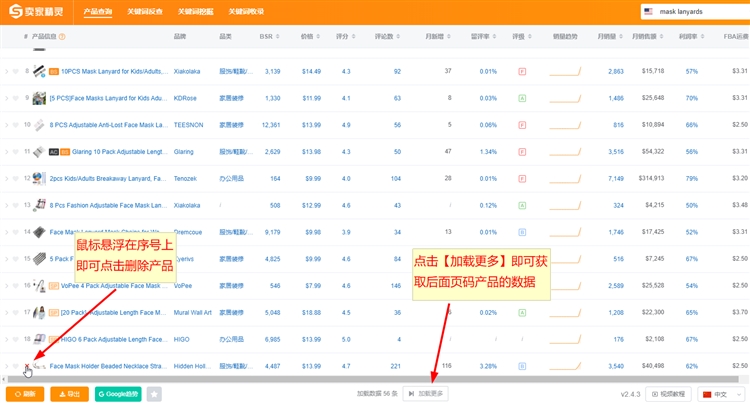Click the 导出 export button

coord(69,394)
